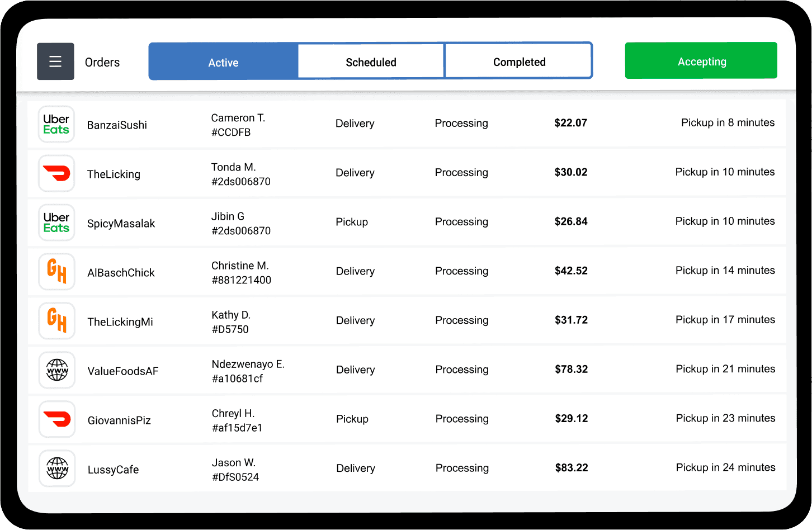Click the Uber Eats icon for BanzaiSushi
The height and width of the screenshot is (530, 812).
point(56,124)
